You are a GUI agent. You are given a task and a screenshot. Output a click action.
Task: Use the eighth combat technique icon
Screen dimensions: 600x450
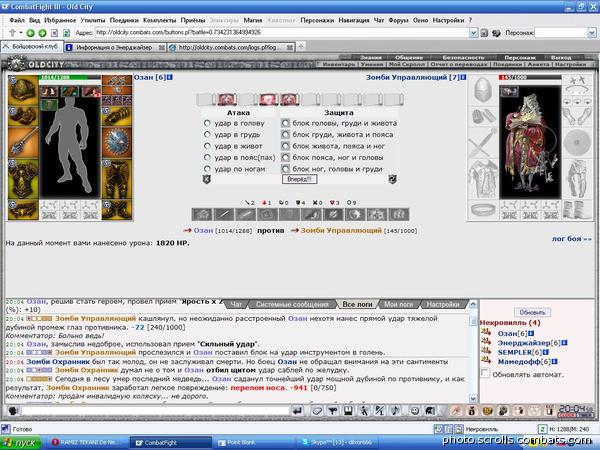coord(355,214)
